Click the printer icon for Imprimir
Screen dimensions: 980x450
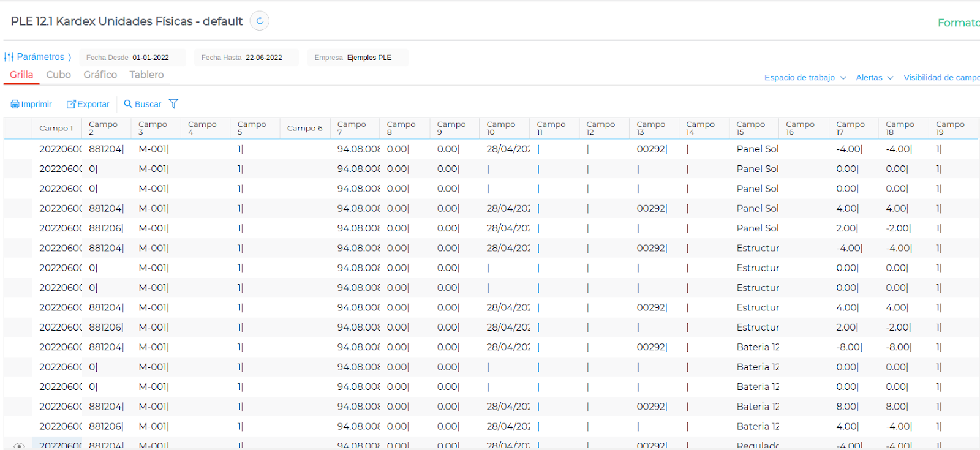coord(15,104)
